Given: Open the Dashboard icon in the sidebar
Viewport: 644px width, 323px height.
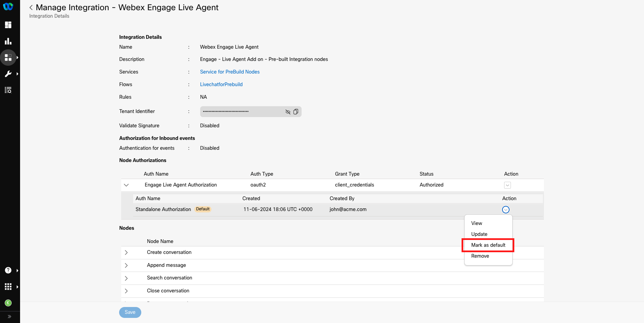Looking at the screenshot, I should click(x=8, y=25).
